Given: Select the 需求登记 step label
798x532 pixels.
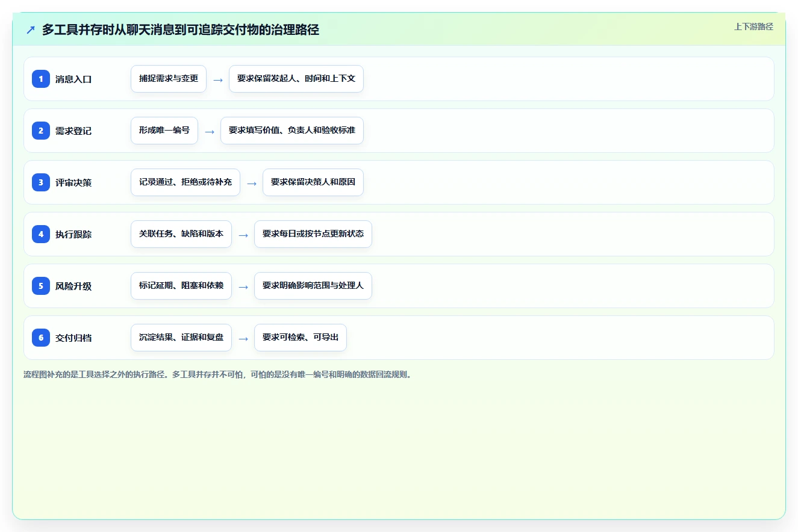Looking at the screenshot, I should [73, 131].
